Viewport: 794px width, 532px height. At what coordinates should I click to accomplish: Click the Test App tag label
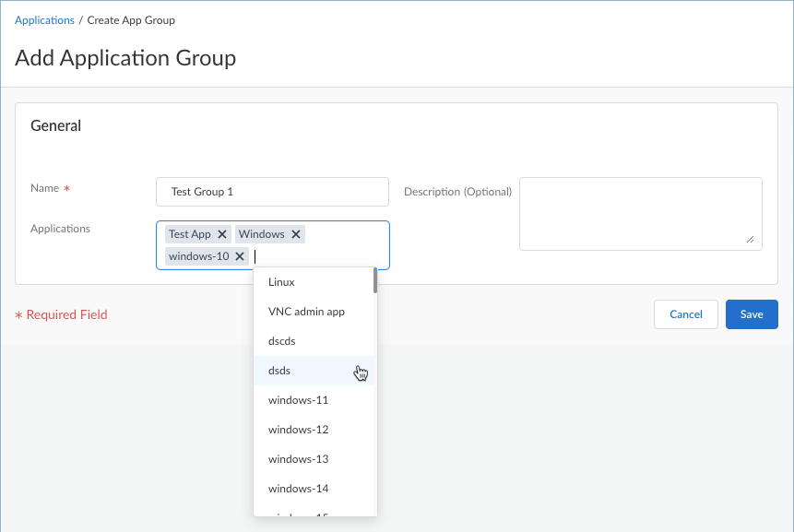tap(190, 234)
